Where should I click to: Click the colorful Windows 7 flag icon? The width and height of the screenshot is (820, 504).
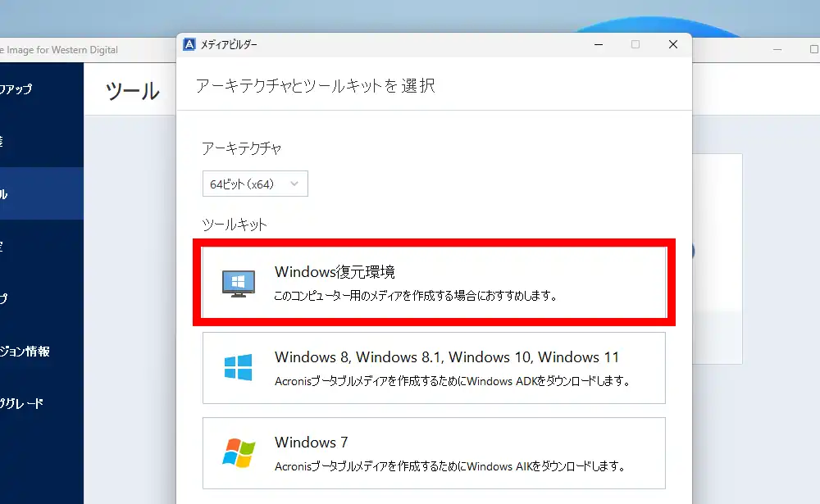238,452
